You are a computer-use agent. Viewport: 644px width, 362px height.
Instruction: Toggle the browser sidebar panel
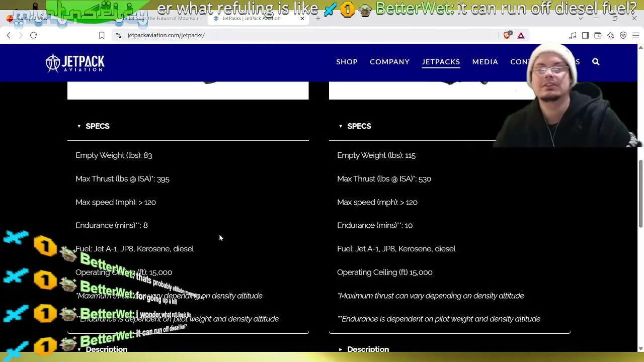tap(585, 35)
